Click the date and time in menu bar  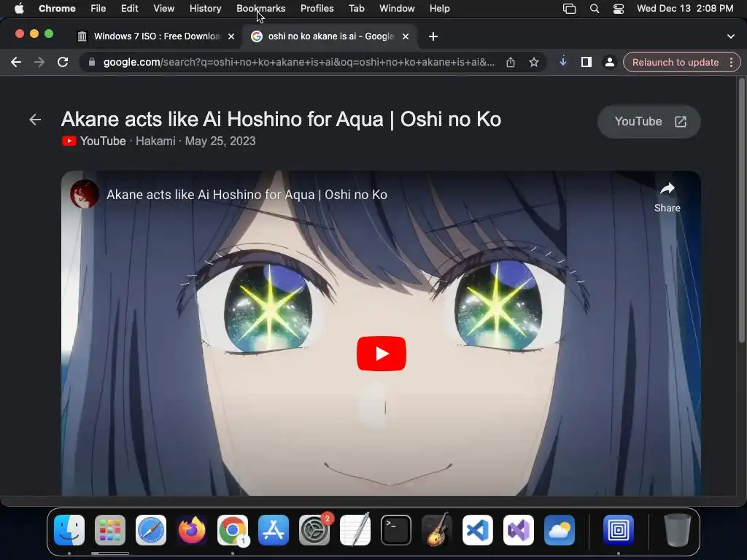tap(684, 9)
